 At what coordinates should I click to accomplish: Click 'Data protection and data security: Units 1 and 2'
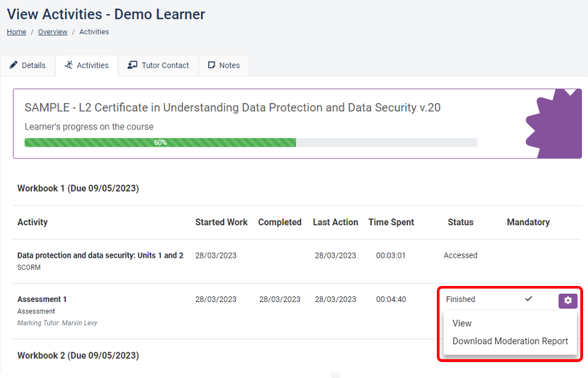coord(100,255)
